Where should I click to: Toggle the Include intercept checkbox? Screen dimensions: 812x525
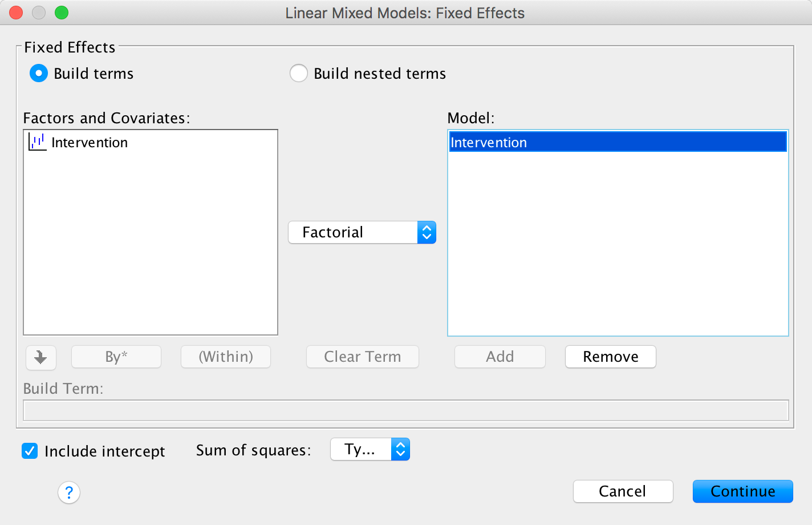[30, 451]
